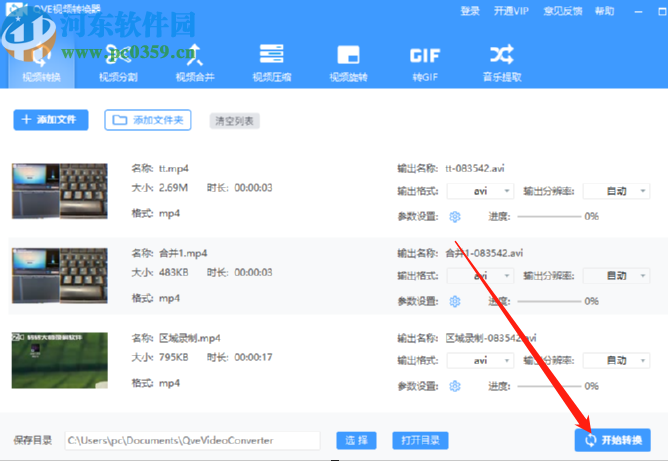This screenshot has width=668, height=461.
Task: Switch to 视频分割 video split tab
Action: click(118, 63)
